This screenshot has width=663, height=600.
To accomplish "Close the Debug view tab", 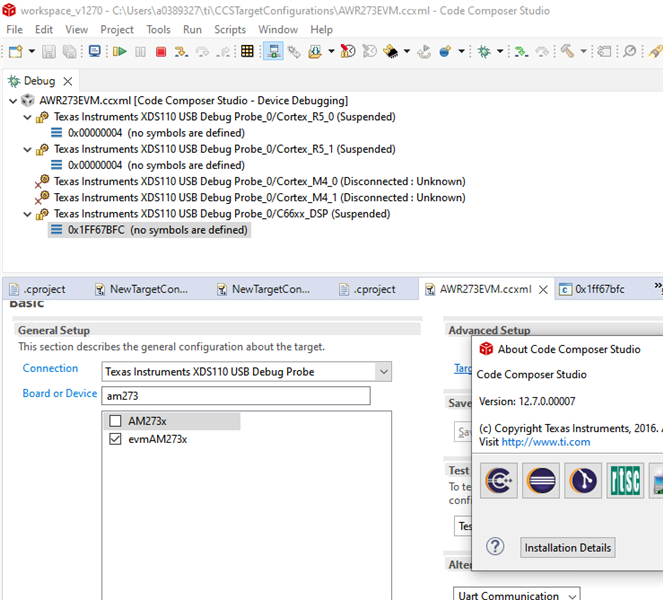I will click(x=68, y=81).
